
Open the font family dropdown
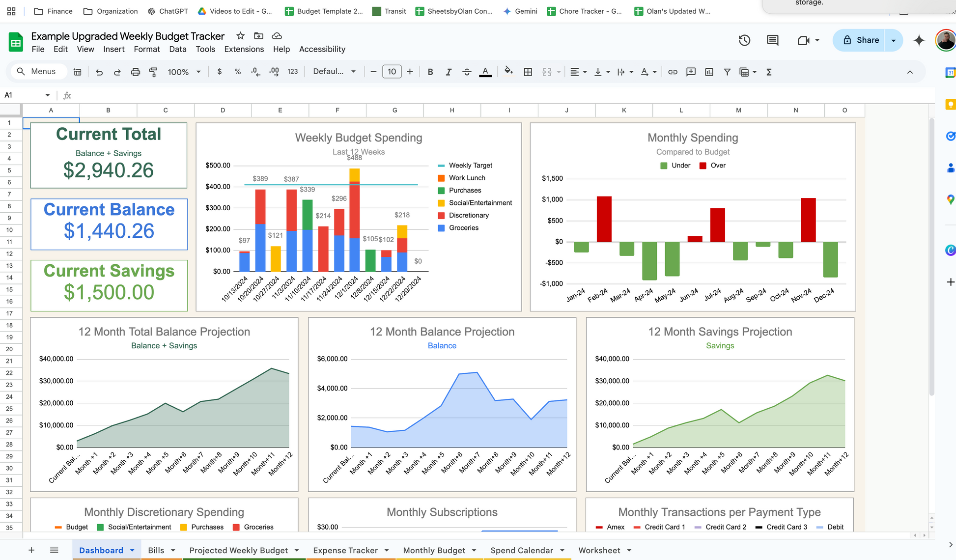click(x=334, y=72)
